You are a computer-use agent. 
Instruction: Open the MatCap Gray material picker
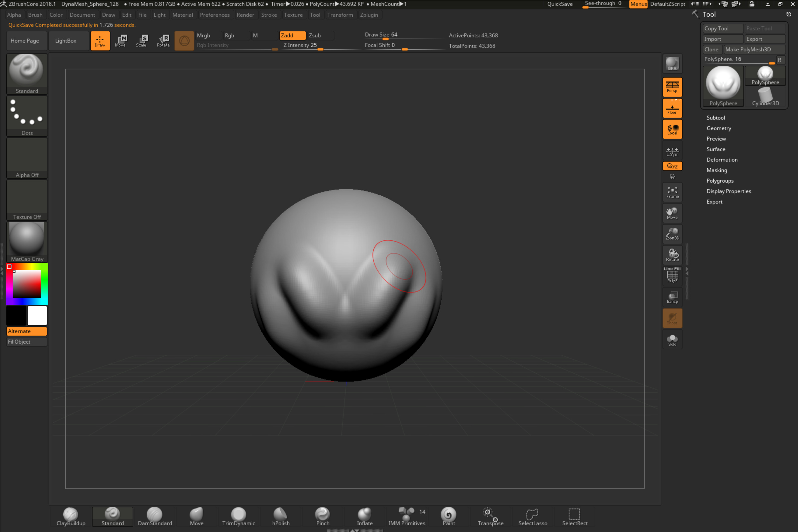pos(27,242)
